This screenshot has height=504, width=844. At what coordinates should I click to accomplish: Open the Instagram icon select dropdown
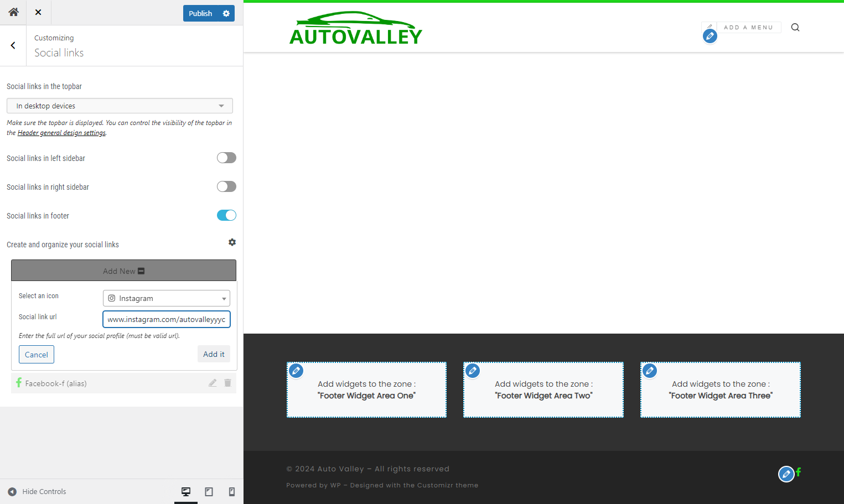click(167, 298)
